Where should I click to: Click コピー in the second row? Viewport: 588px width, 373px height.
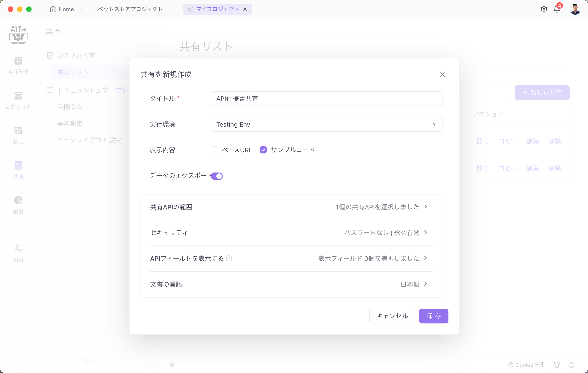[508, 168]
